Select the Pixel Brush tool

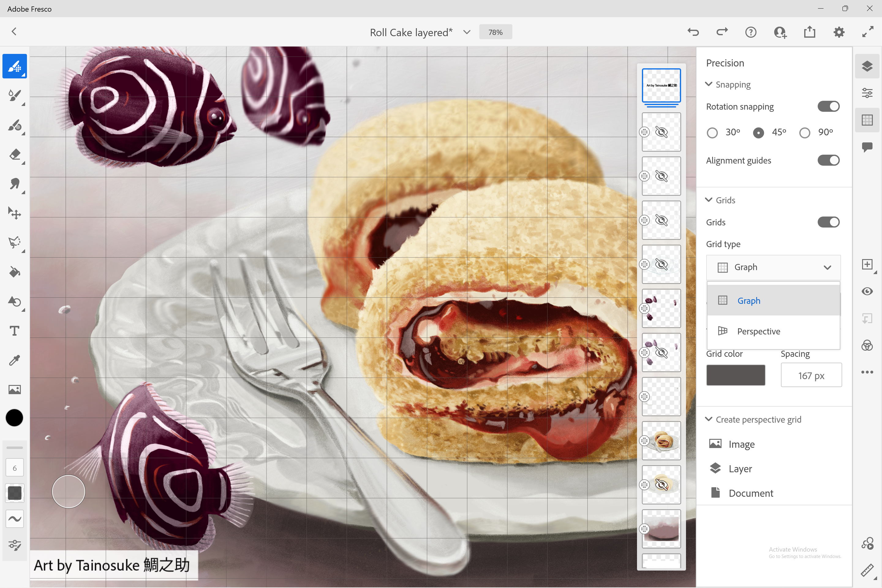[15, 66]
